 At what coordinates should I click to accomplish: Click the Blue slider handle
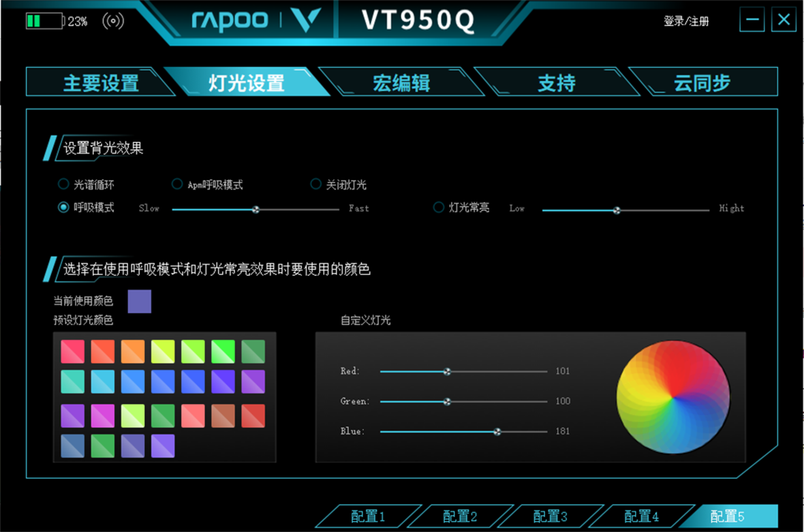(x=497, y=431)
